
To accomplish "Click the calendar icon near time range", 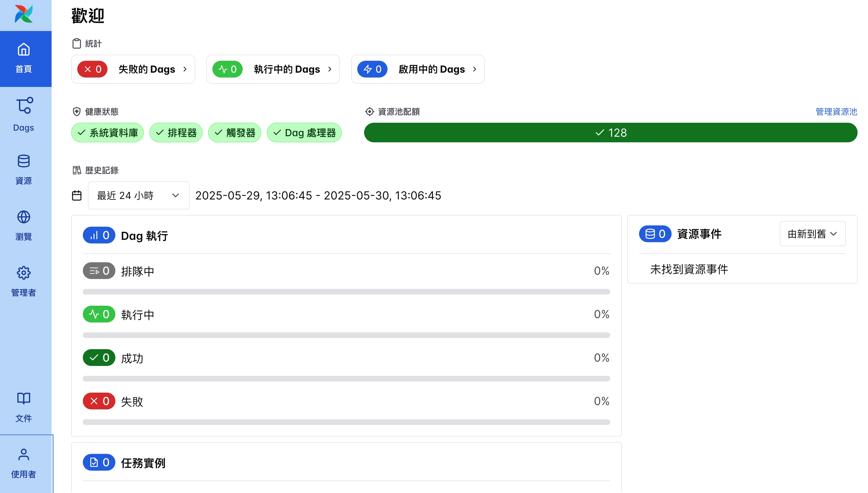I will (x=77, y=195).
